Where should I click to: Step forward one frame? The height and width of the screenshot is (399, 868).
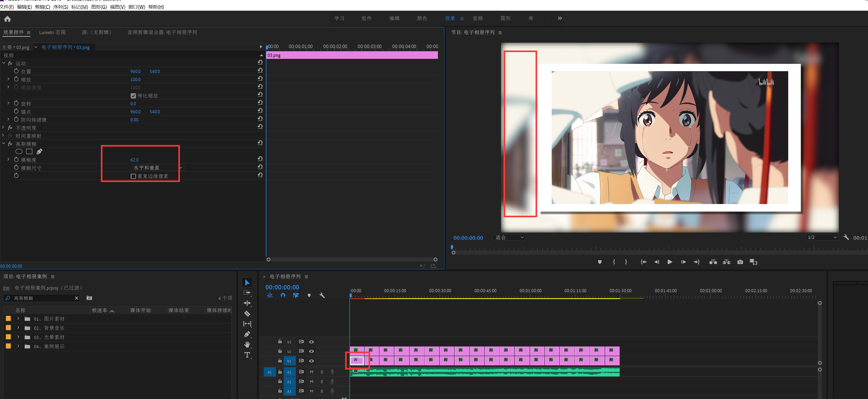point(683,262)
